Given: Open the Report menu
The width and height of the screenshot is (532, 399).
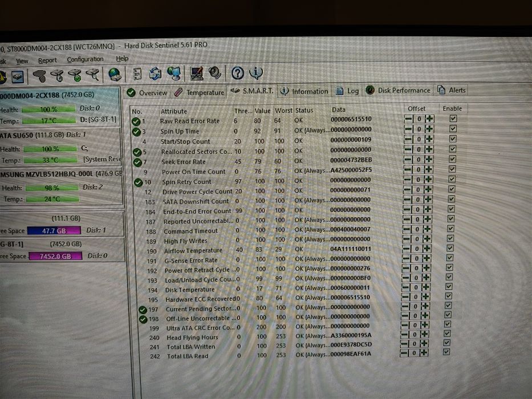Looking at the screenshot, I should (47, 60).
